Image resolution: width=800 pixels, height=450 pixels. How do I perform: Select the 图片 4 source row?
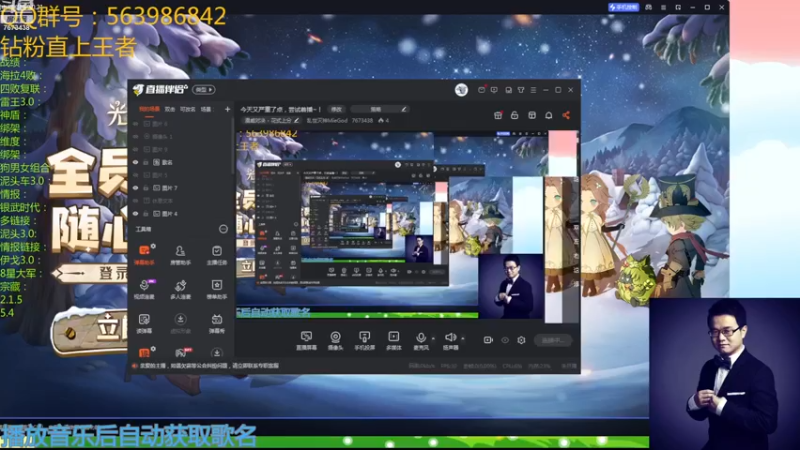pyautogui.click(x=182, y=214)
